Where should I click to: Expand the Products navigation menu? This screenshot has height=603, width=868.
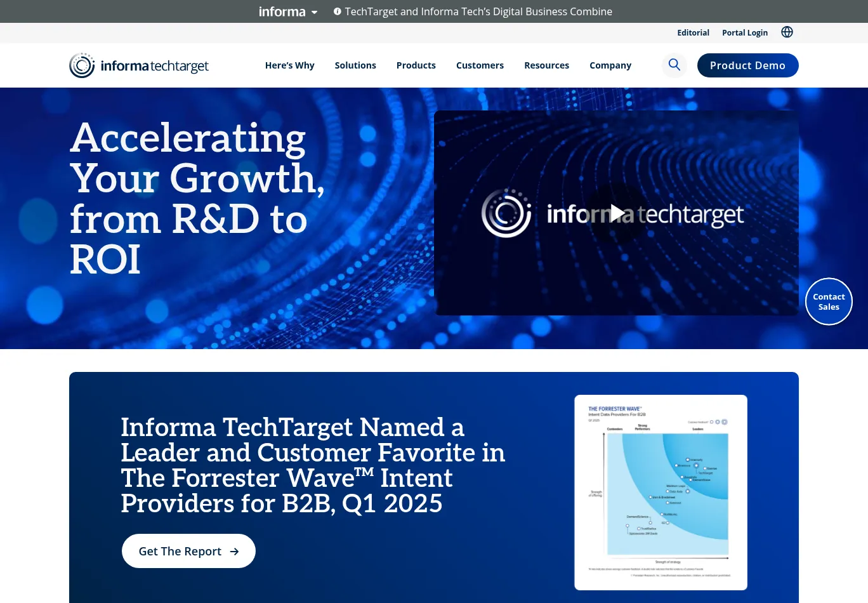(x=416, y=65)
